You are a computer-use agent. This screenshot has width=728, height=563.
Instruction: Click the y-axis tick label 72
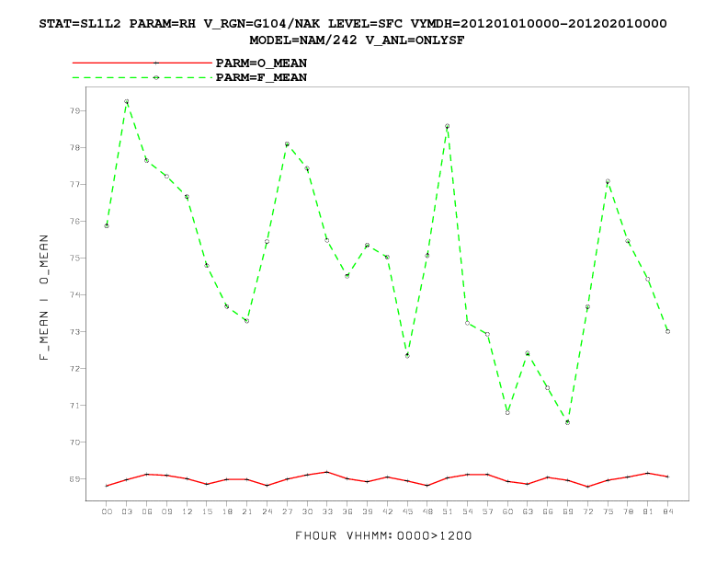(x=74, y=368)
